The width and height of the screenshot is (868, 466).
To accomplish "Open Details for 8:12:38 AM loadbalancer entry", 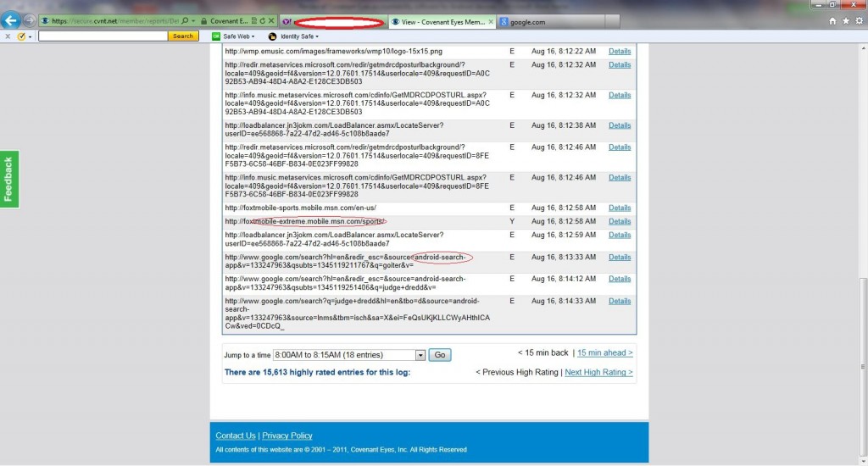I will coord(620,125).
